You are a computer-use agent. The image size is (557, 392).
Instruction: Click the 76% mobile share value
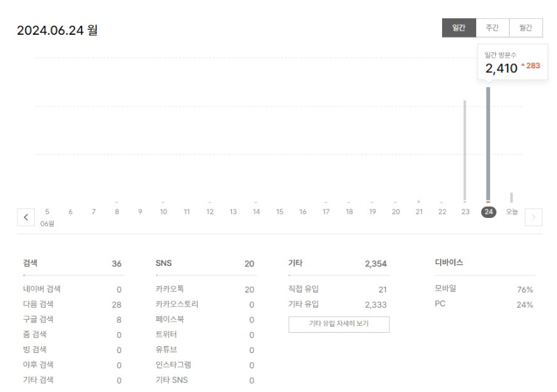pos(525,290)
